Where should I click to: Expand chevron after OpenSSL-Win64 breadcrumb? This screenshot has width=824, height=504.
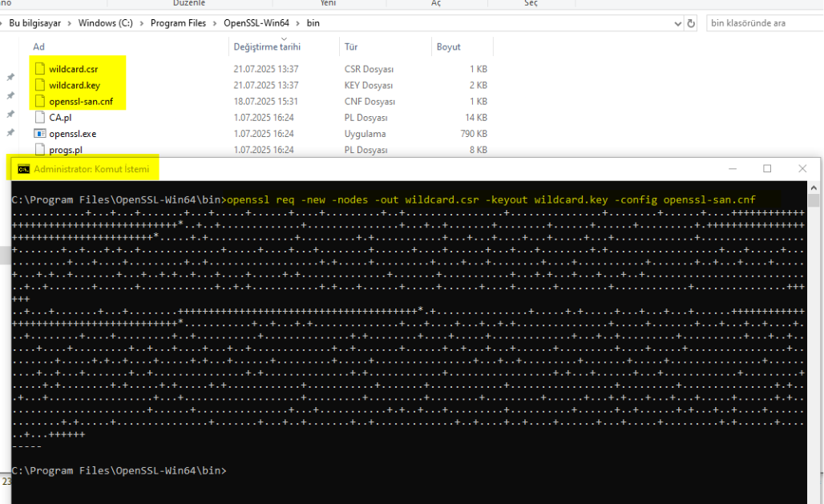[x=297, y=24]
